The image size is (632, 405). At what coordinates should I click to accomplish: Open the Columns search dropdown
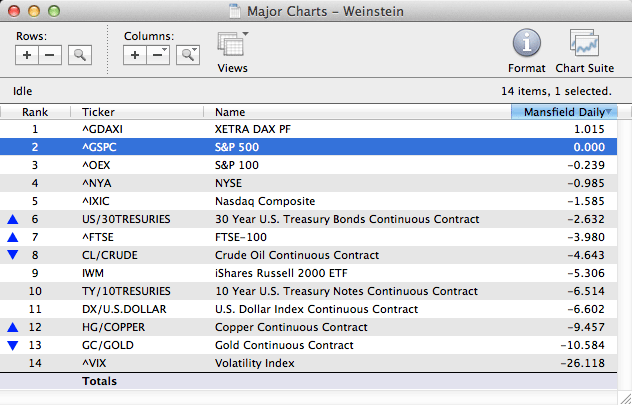(187, 56)
